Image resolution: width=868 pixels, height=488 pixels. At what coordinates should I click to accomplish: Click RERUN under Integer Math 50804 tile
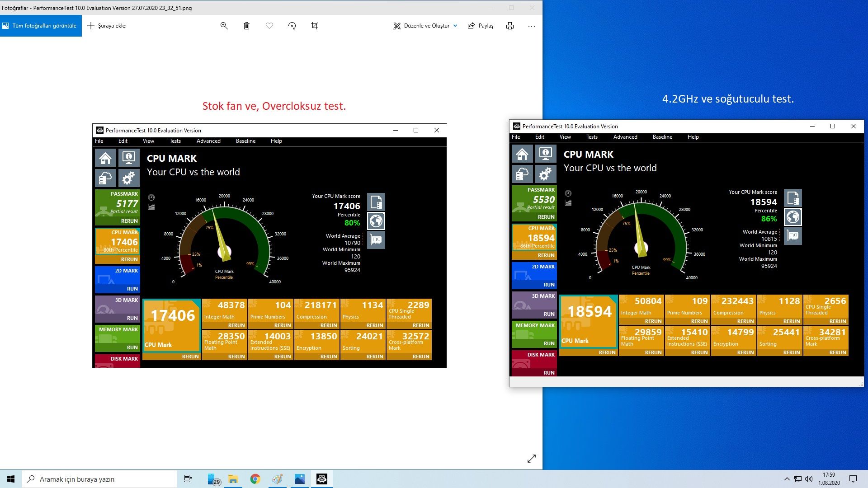[653, 321]
